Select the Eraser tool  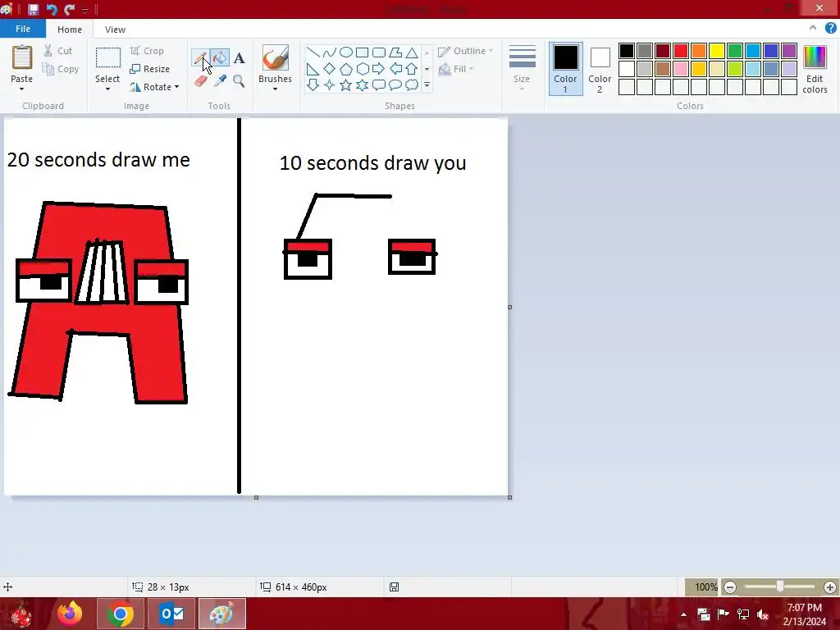click(200, 81)
